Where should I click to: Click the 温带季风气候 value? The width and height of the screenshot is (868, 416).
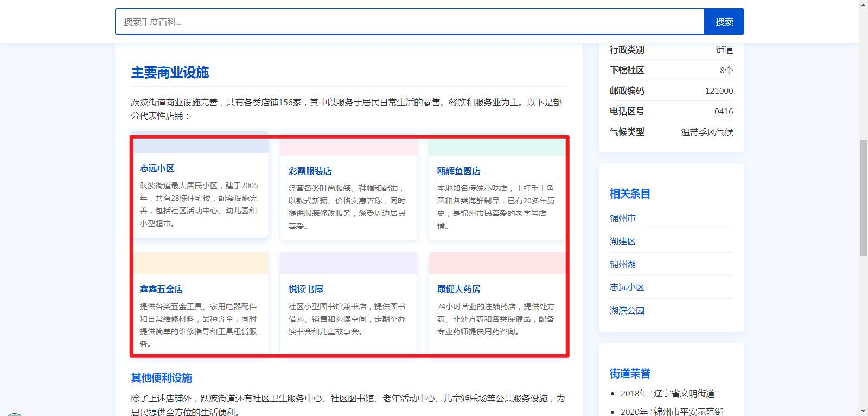click(707, 132)
